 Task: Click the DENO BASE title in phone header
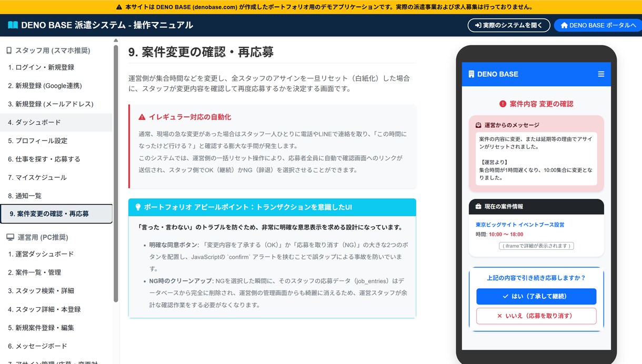(x=498, y=74)
